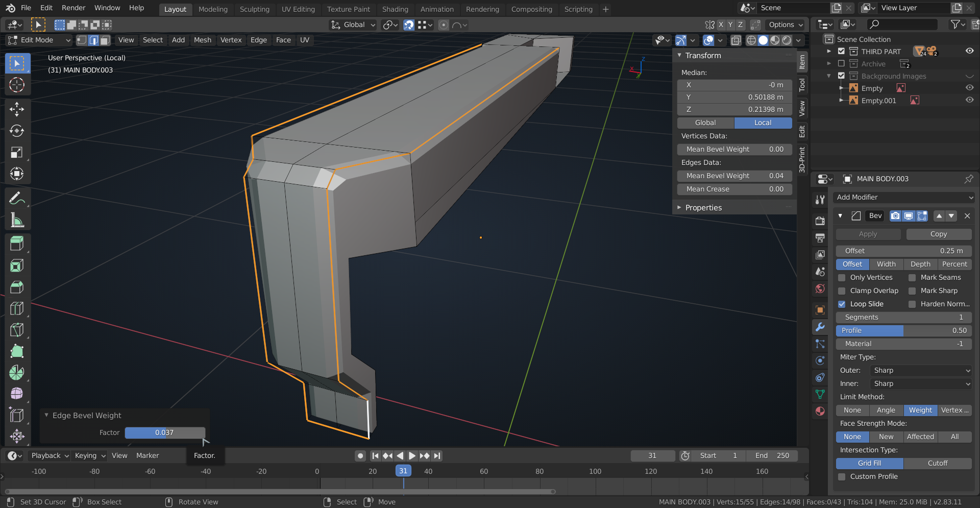The height and width of the screenshot is (508, 980).
Task: Hide Empty.001 in outliner
Action: (x=969, y=101)
